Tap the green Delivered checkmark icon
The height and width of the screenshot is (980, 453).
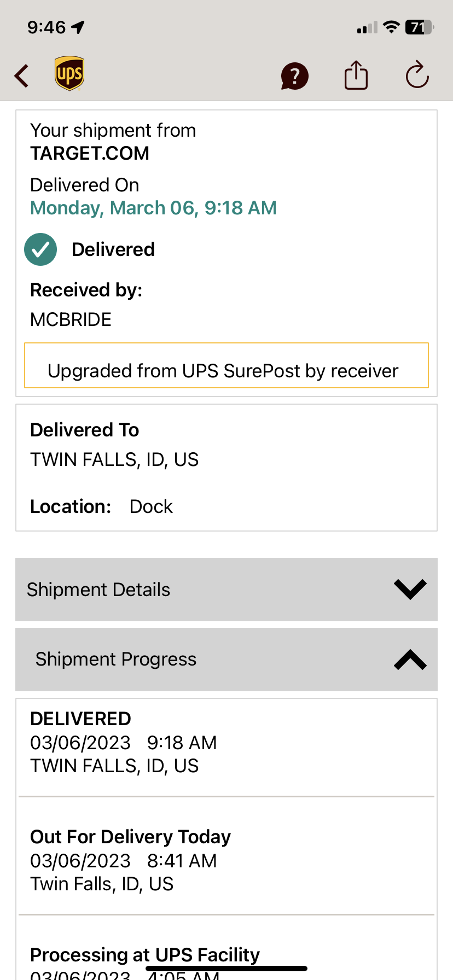click(40, 249)
